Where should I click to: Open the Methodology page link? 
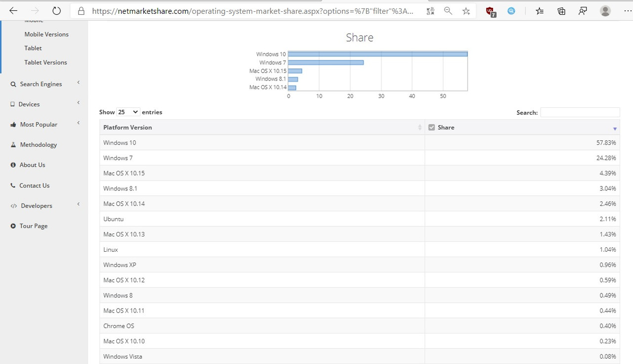(39, 145)
